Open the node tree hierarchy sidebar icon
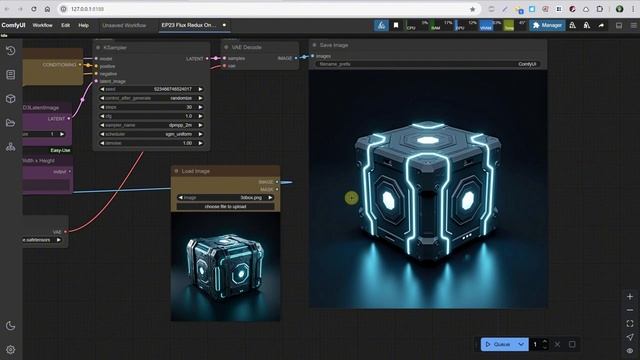The width and height of the screenshot is (640, 360). click(11, 147)
